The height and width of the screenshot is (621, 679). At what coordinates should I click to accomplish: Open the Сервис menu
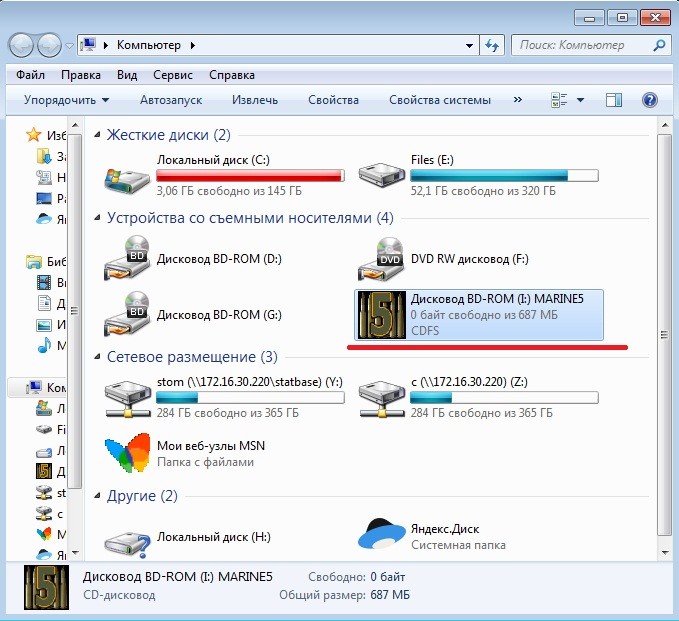pos(173,75)
